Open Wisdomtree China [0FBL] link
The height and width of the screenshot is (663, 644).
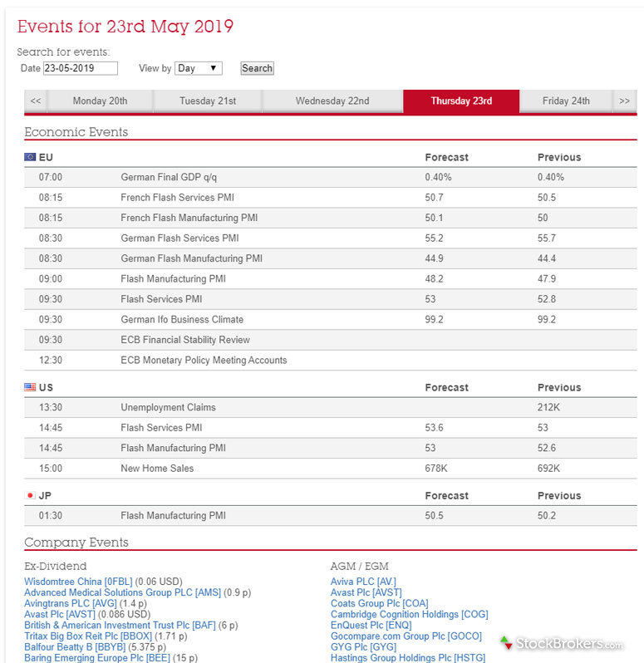point(78,582)
